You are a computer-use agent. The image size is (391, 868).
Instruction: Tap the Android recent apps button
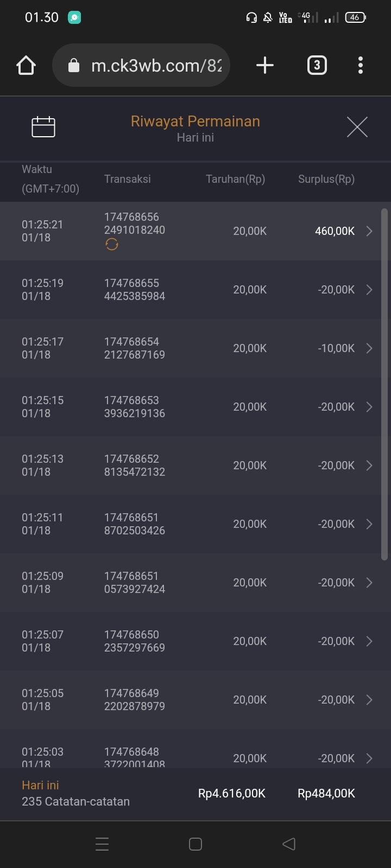point(102,844)
